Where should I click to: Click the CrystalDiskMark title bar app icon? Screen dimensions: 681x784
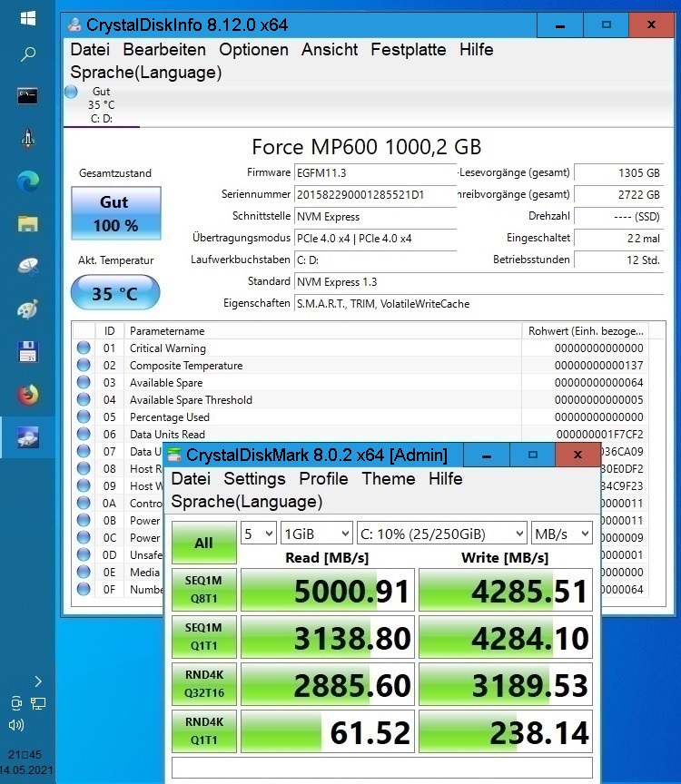[x=174, y=455]
